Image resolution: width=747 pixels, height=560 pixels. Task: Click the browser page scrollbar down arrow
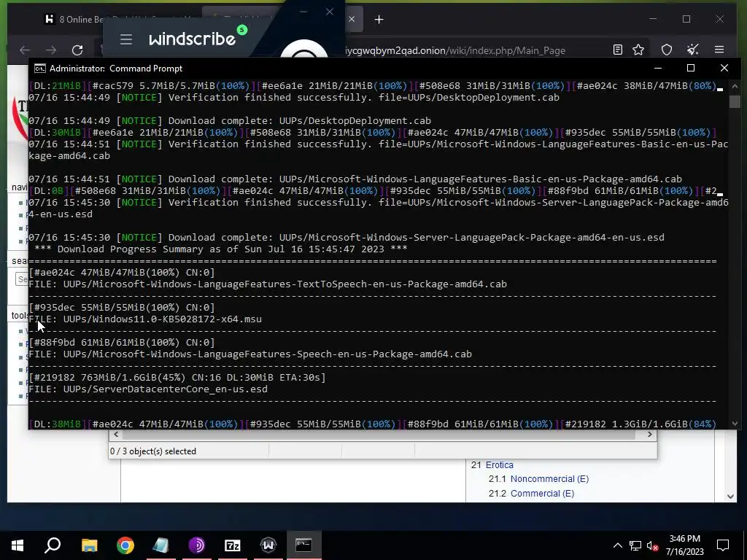point(730,496)
